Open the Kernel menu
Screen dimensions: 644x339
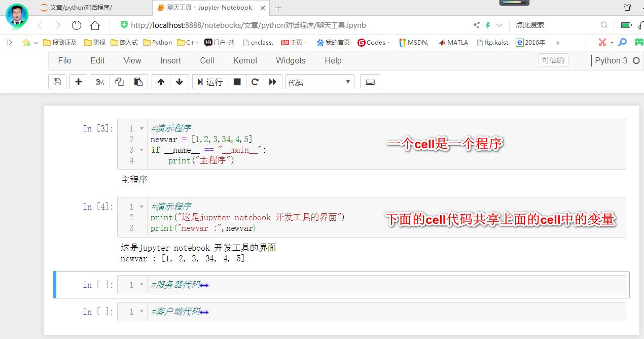[245, 60]
